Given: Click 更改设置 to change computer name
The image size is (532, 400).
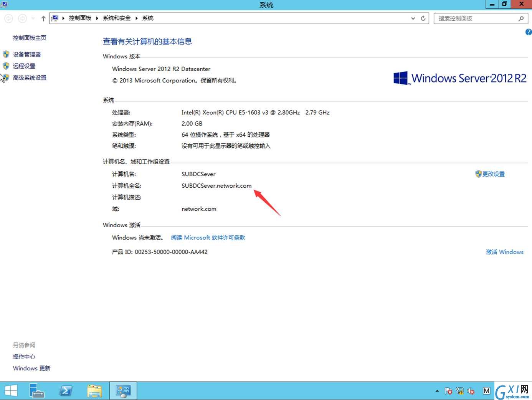Looking at the screenshot, I should pyautogui.click(x=494, y=174).
